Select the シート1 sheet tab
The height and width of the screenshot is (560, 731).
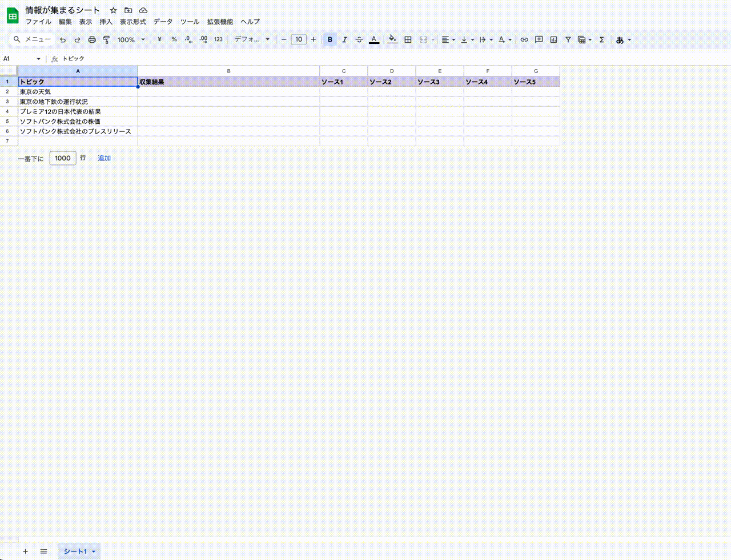pos(79,551)
